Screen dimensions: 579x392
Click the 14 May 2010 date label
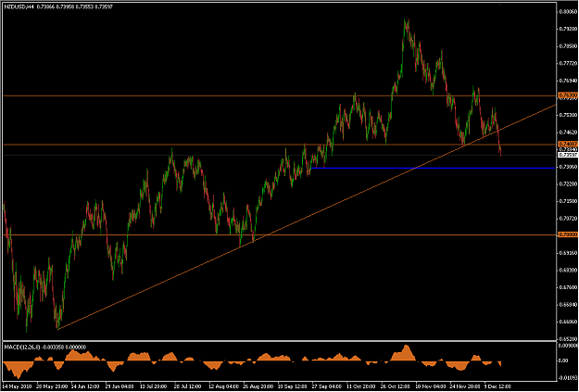coord(18,386)
